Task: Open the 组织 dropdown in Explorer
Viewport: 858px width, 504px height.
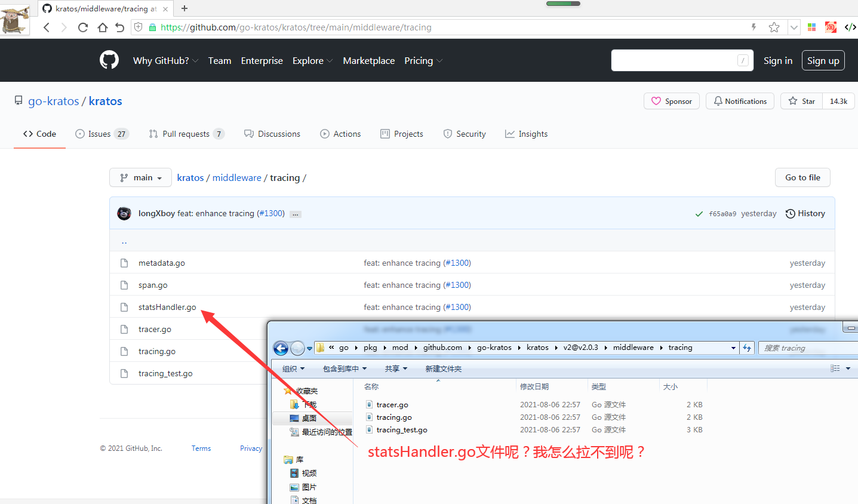Action: coord(293,368)
